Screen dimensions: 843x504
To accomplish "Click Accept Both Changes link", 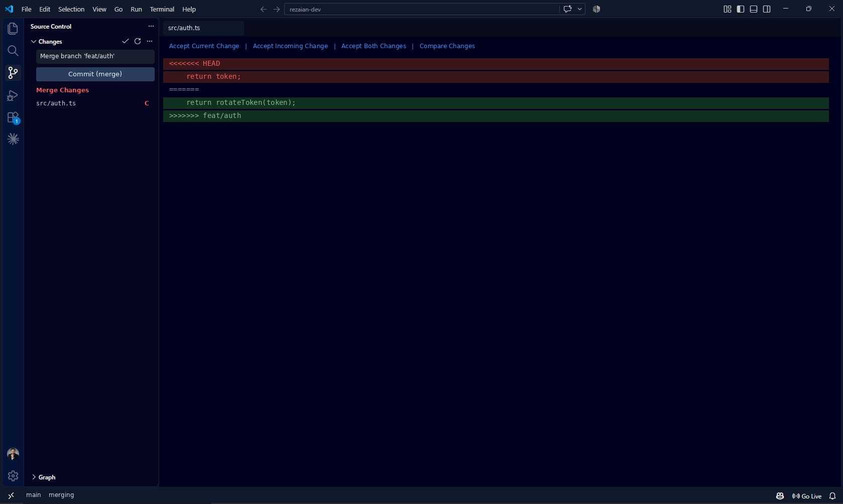I will 374,46.
